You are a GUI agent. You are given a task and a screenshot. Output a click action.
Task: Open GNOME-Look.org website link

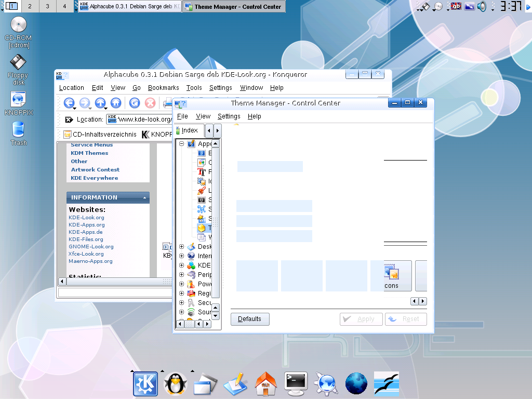(91, 247)
